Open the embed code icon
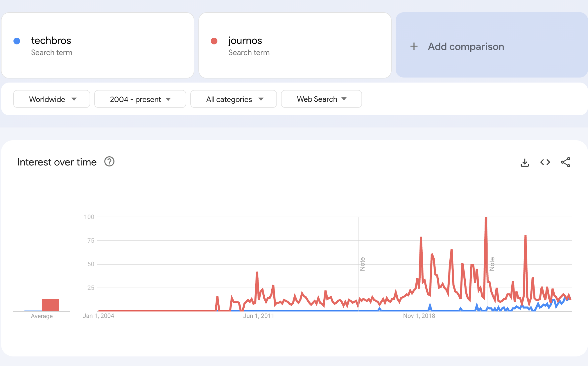This screenshot has width=588, height=366. click(545, 162)
